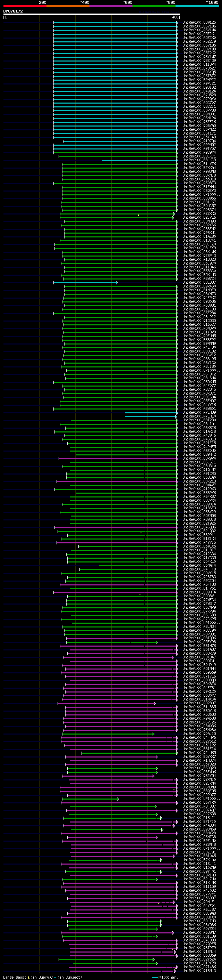
Task: Click the yellow gap marker on the UniRef100_Q89HF4 row
Action: pyautogui.click(x=140, y=594)
